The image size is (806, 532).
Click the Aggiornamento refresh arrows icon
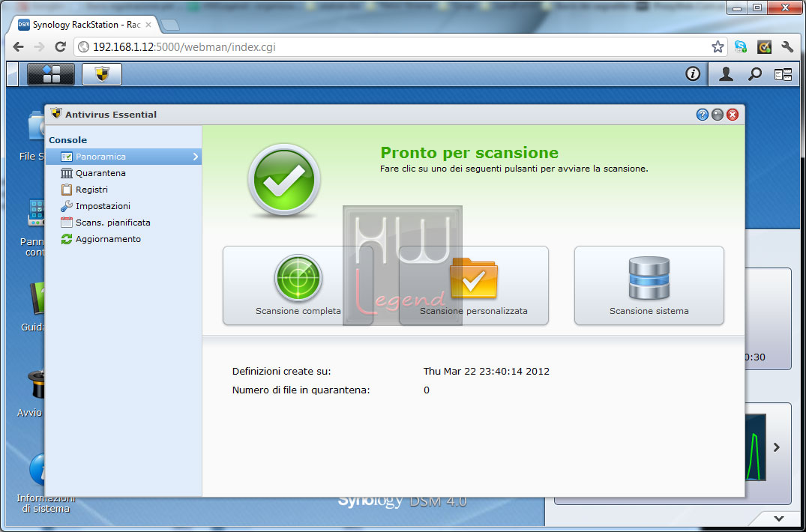coord(66,239)
